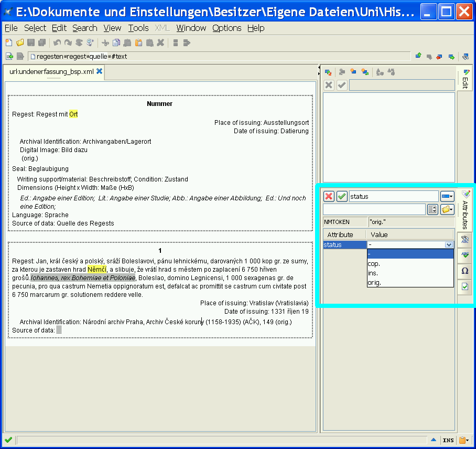Apply attribute edit with green check
The height and width of the screenshot is (449, 476).
click(x=342, y=196)
